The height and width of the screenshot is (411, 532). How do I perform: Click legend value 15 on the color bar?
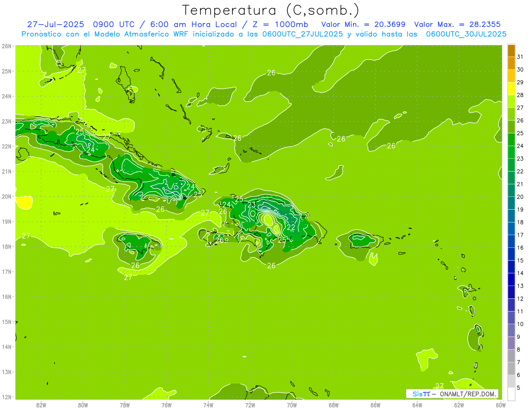[x=520, y=260]
